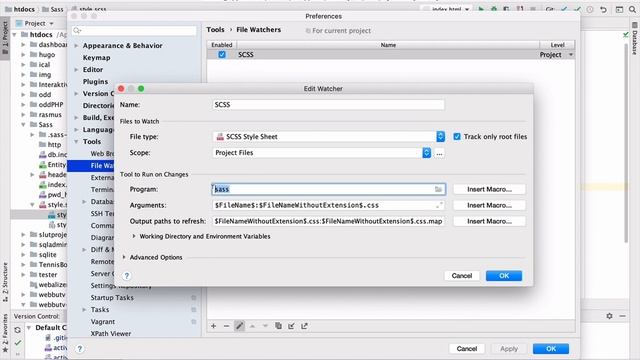
Task: Open the Scope dropdown
Action: (x=427, y=153)
